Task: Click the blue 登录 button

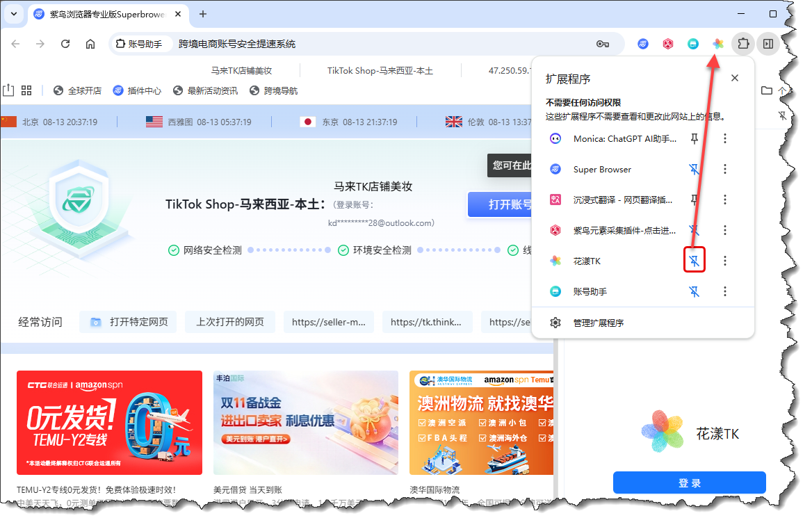Action: point(689,483)
